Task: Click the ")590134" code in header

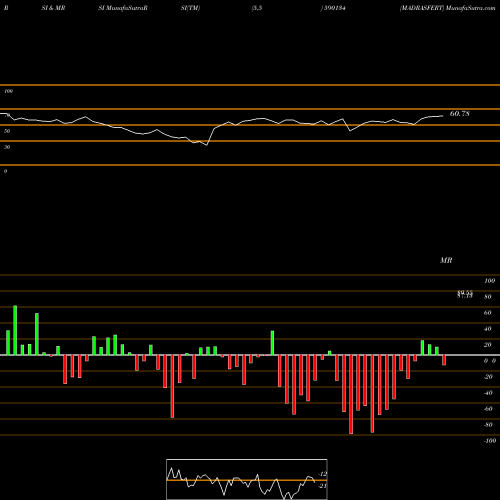Action: tap(333, 8)
